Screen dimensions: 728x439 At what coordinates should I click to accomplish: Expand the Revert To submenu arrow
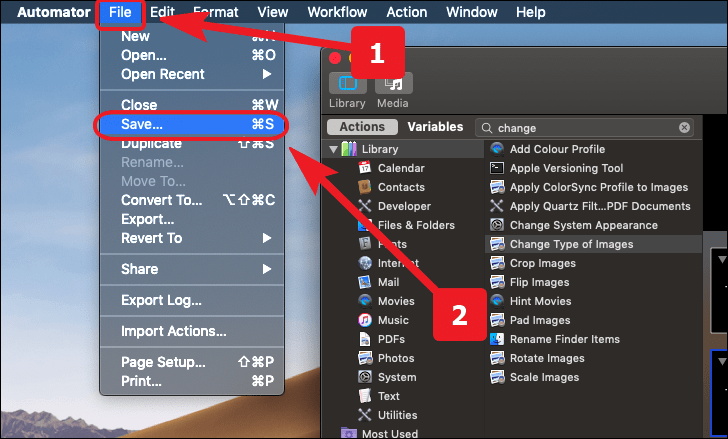[x=266, y=238]
